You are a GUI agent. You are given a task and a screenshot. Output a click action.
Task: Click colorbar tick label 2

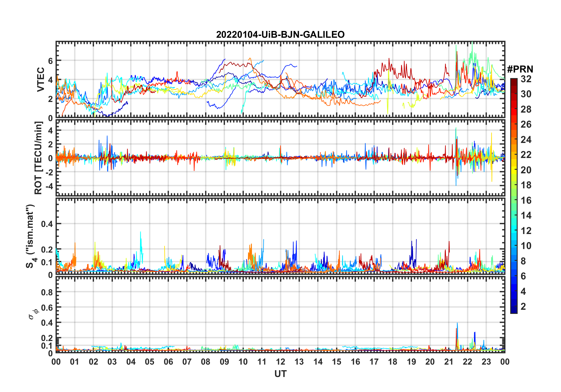(x=523, y=307)
